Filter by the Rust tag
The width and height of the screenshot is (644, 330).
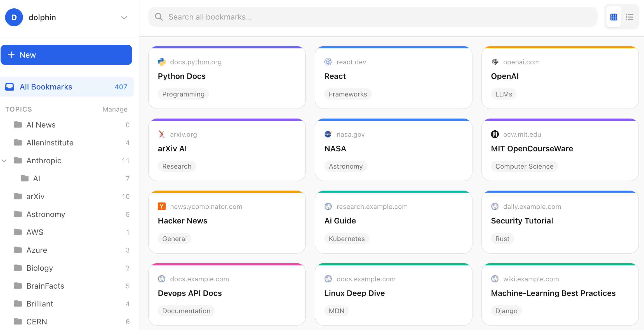coord(502,239)
